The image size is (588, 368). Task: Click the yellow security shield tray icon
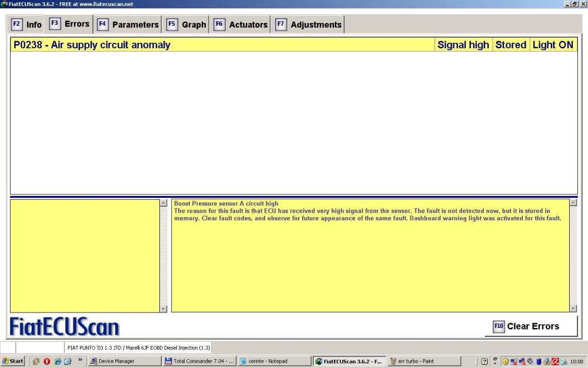tap(505, 361)
